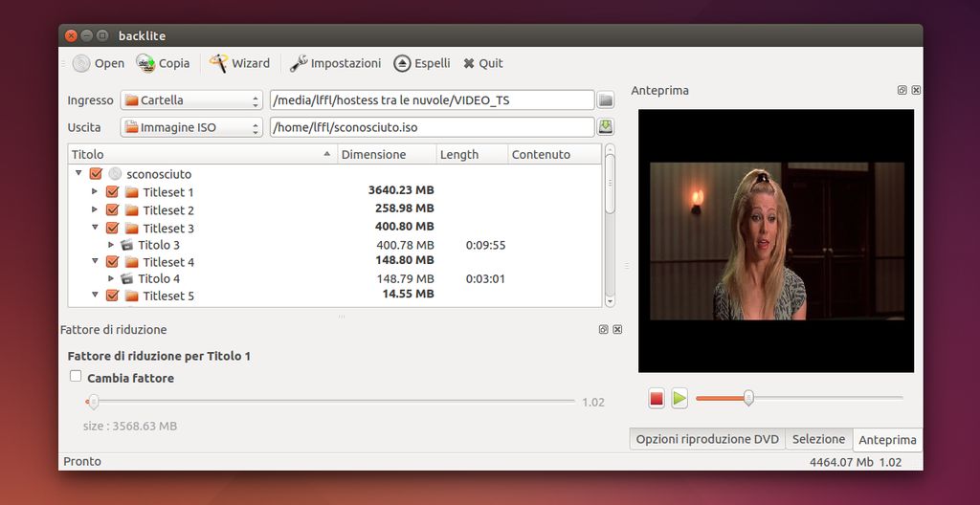Toggle the Titleset 4 checkbox
980x505 pixels.
[112, 261]
